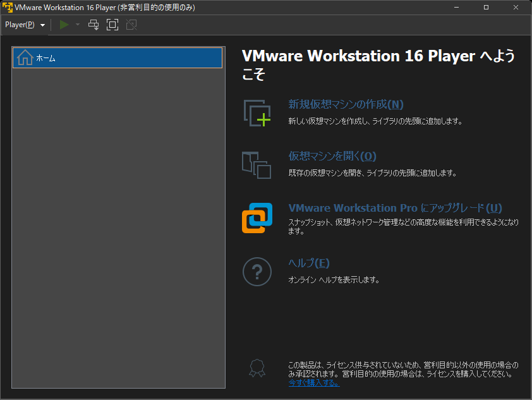The width and height of the screenshot is (532, 400).
Task: Click the new virtual machine plus icon
Action: pos(257,113)
